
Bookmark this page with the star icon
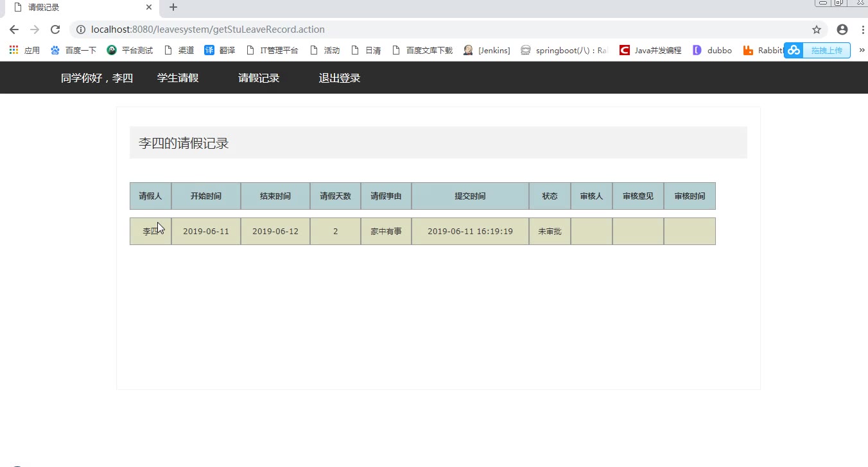pos(816,30)
